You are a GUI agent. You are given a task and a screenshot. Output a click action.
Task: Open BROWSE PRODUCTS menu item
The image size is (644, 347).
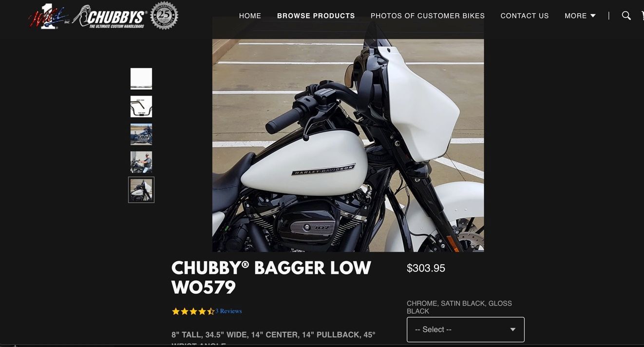[x=316, y=16]
